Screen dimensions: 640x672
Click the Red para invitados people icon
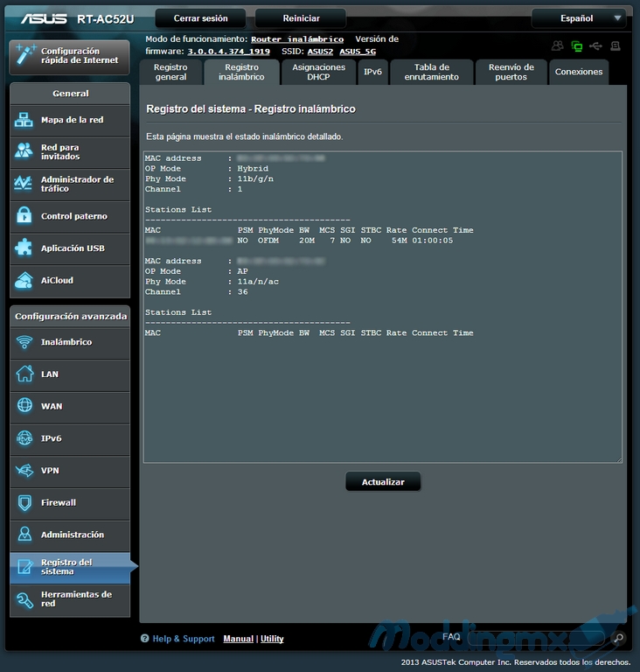pyautogui.click(x=24, y=151)
